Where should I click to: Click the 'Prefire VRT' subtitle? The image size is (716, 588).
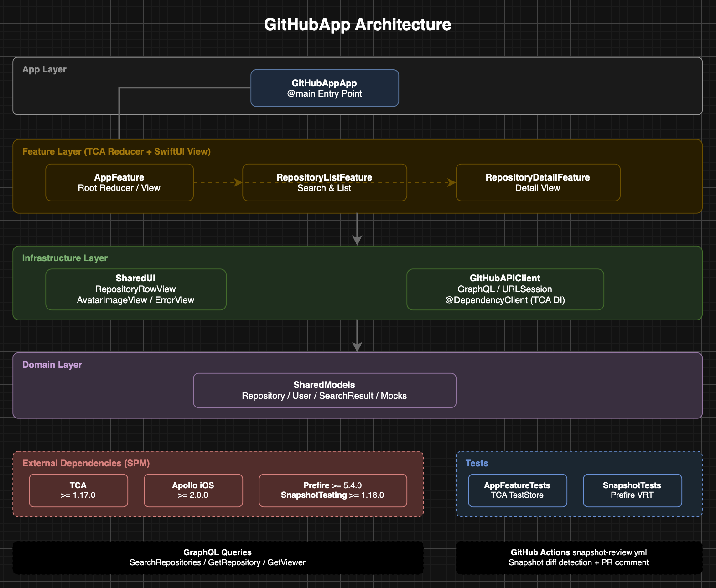tap(632, 495)
